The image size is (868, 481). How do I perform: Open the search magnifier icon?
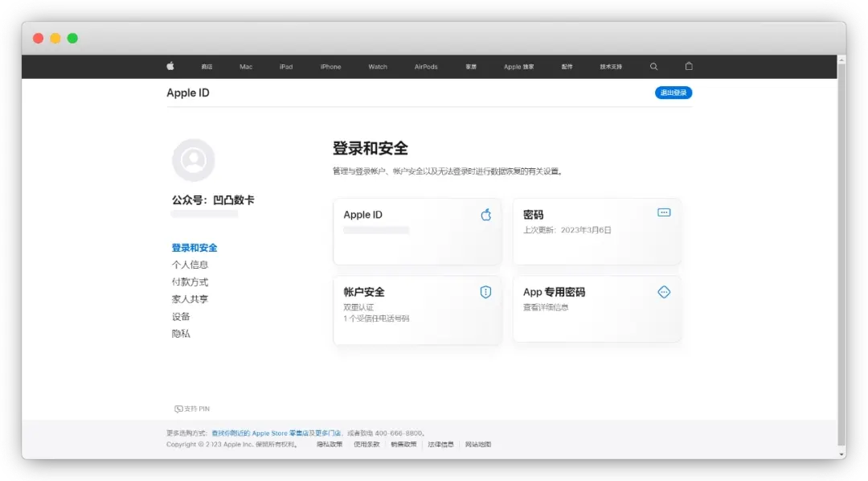653,67
